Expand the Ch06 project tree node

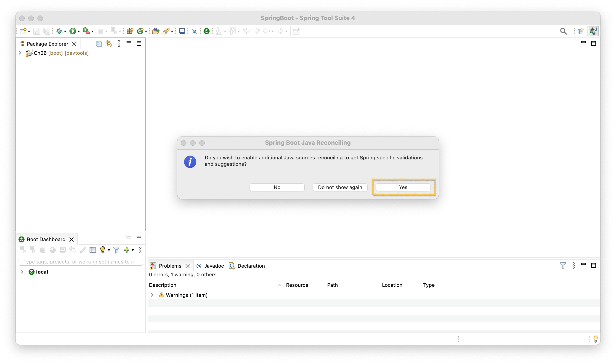[x=20, y=53]
